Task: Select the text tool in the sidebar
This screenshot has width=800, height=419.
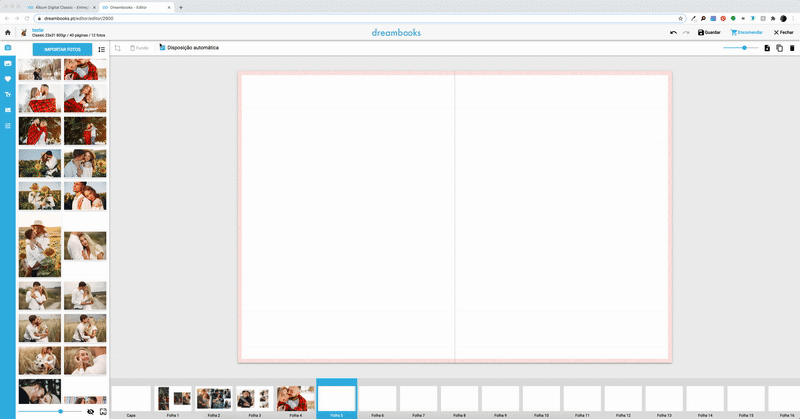Action: pos(8,94)
